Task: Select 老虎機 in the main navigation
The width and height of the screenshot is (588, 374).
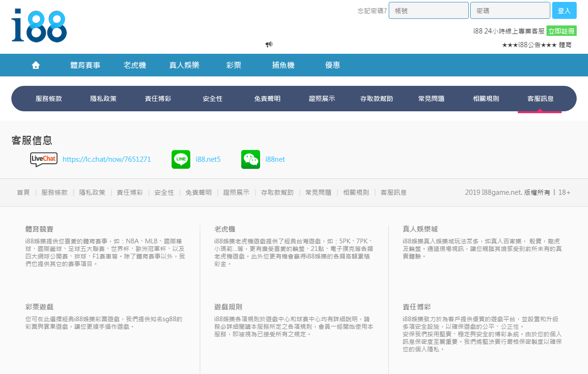Action: click(x=135, y=66)
